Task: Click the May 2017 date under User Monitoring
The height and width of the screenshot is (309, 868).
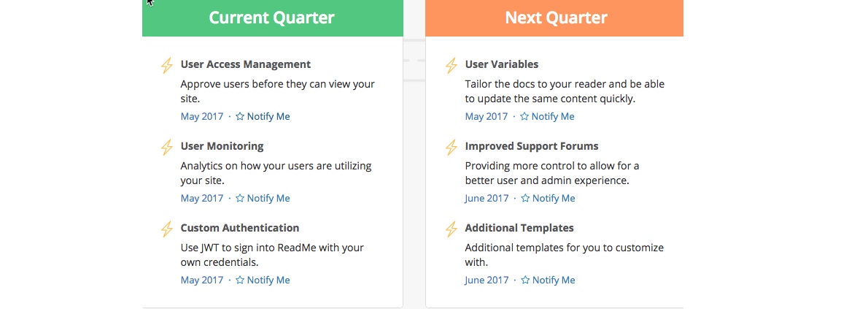Action: point(202,198)
